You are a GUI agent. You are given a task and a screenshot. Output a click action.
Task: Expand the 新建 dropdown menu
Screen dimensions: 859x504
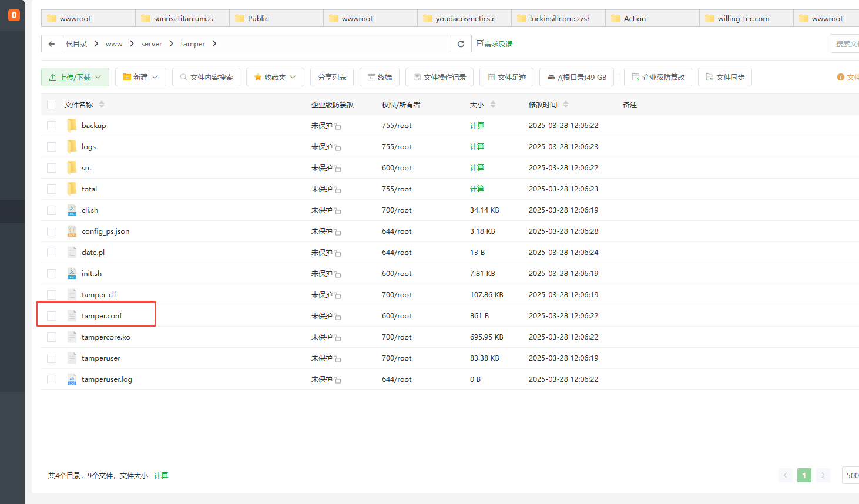[140, 78]
